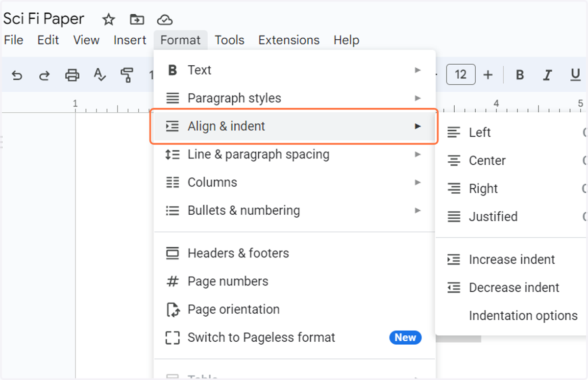The height and width of the screenshot is (380, 588).
Task: Expand the Text submenu
Action: click(x=294, y=70)
